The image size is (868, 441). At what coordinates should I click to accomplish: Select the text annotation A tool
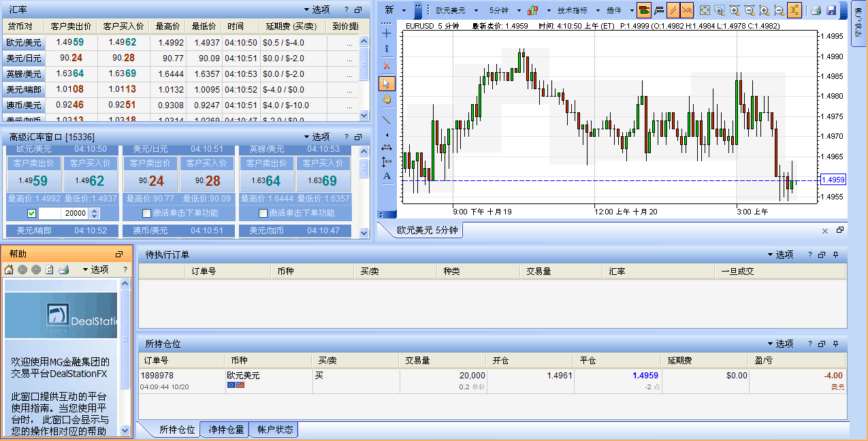point(387,176)
